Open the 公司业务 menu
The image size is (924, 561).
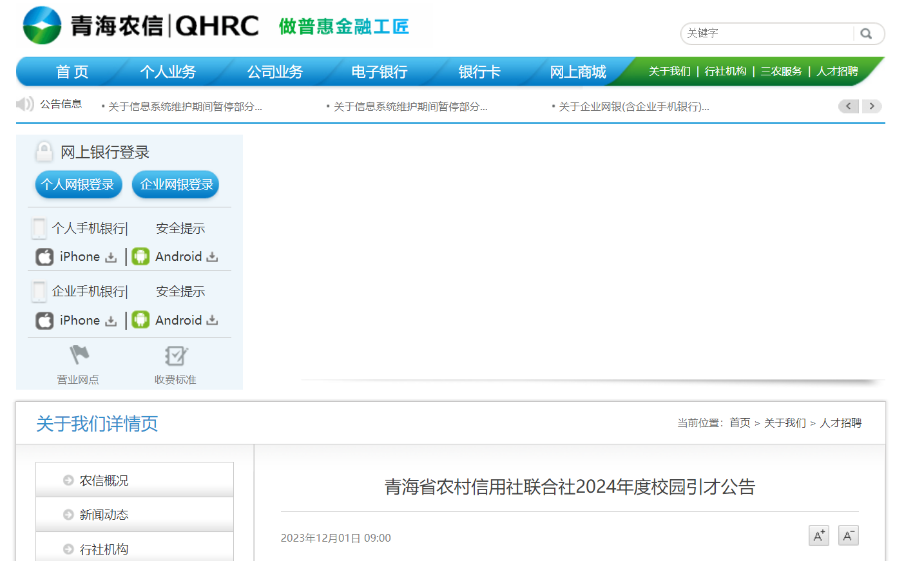pyautogui.click(x=275, y=71)
